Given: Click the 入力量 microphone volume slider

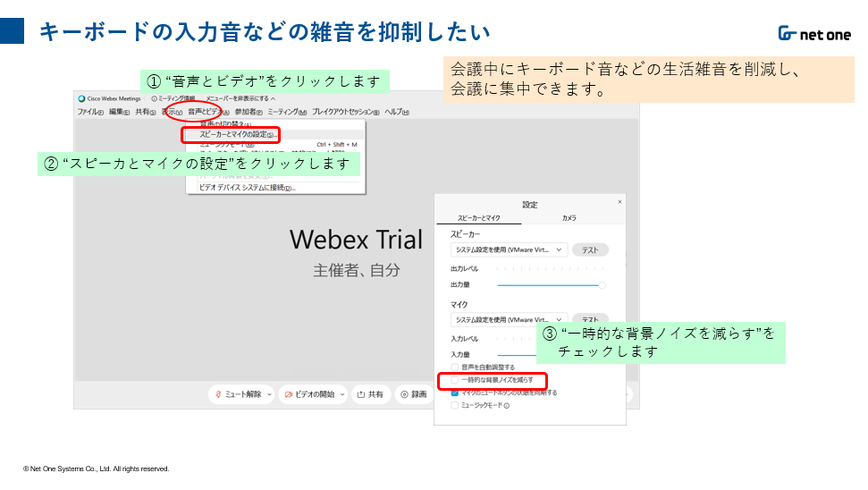Looking at the screenshot, I should (x=517, y=354).
